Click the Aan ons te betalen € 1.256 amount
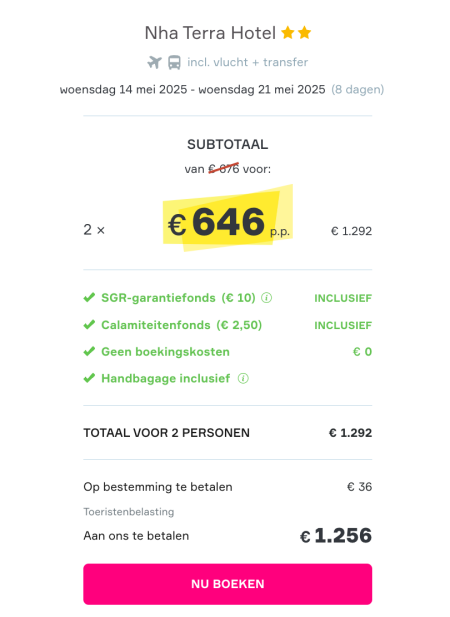The image size is (450, 617). pyautogui.click(x=336, y=536)
